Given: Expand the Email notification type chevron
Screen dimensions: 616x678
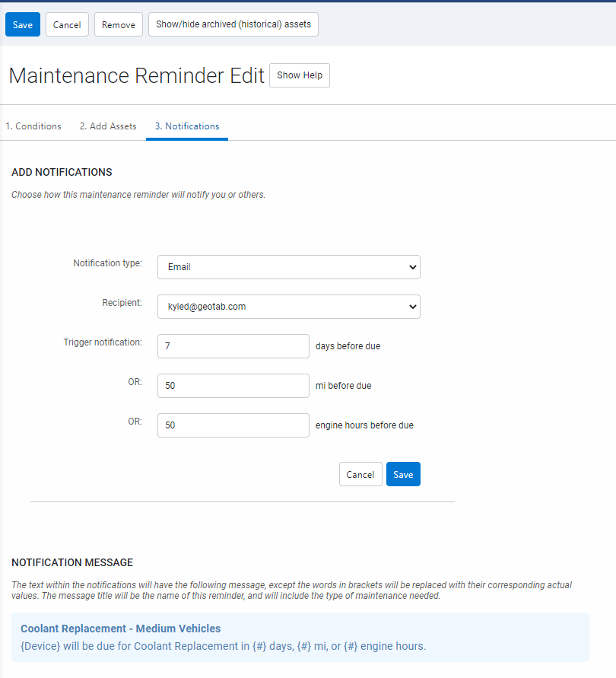Looking at the screenshot, I should [x=411, y=267].
